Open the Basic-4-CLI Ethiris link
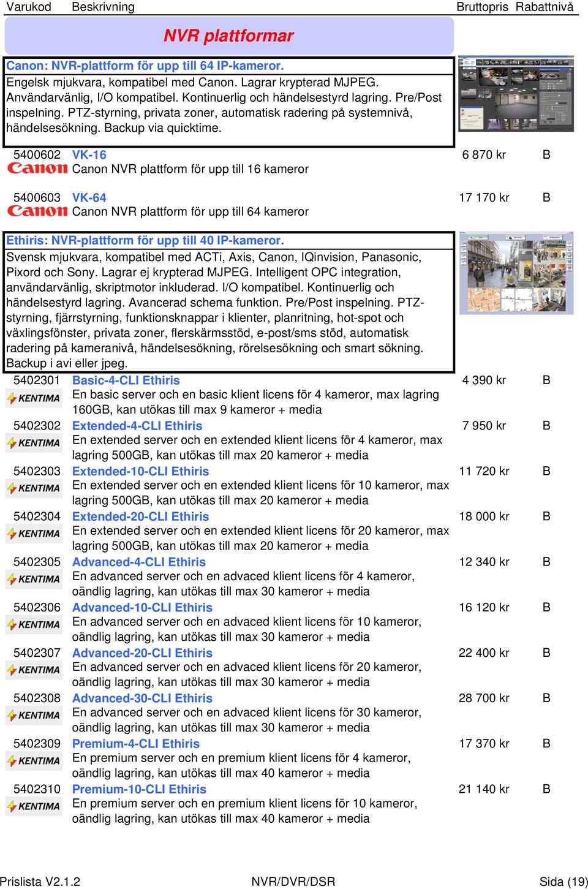 click(x=126, y=380)
